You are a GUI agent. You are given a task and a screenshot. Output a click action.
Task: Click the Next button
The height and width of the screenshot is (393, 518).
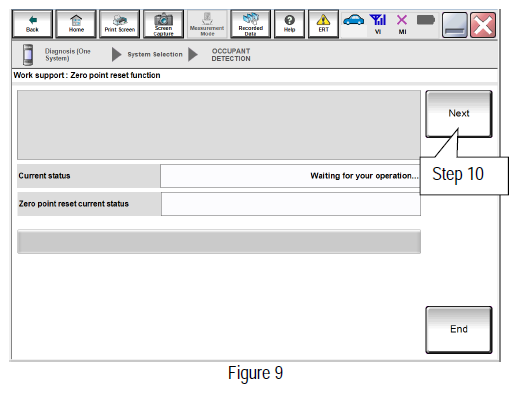coord(459,114)
